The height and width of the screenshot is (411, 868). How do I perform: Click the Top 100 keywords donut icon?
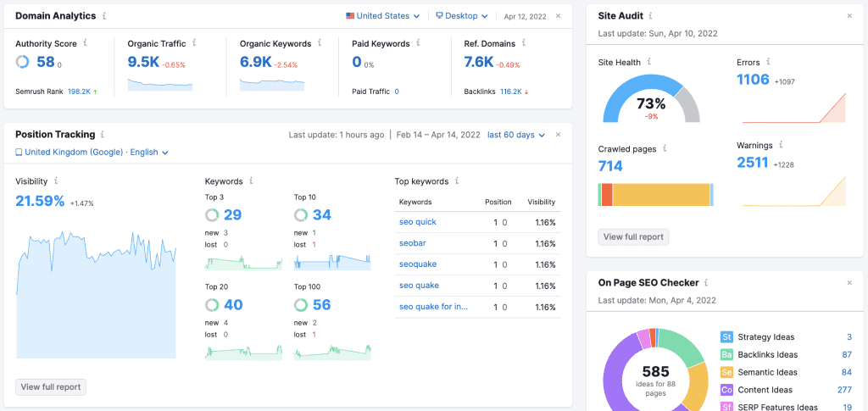click(x=301, y=305)
